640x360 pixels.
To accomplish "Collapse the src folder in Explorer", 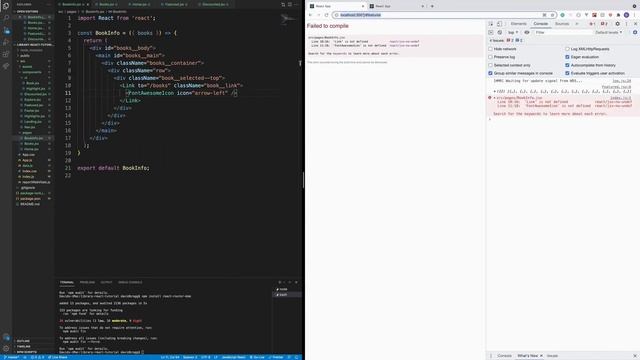I will 22,61.
